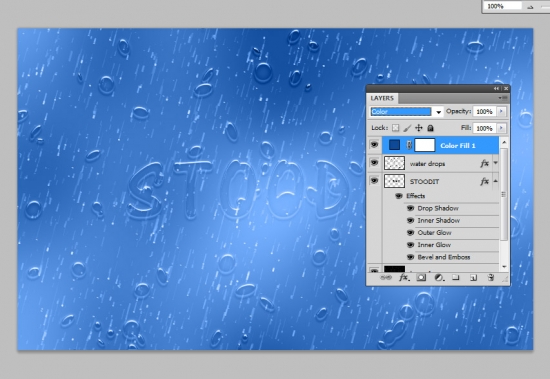Screen dimensions: 550x379
Task: Create a new layer group
Action: click(x=456, y=278)
